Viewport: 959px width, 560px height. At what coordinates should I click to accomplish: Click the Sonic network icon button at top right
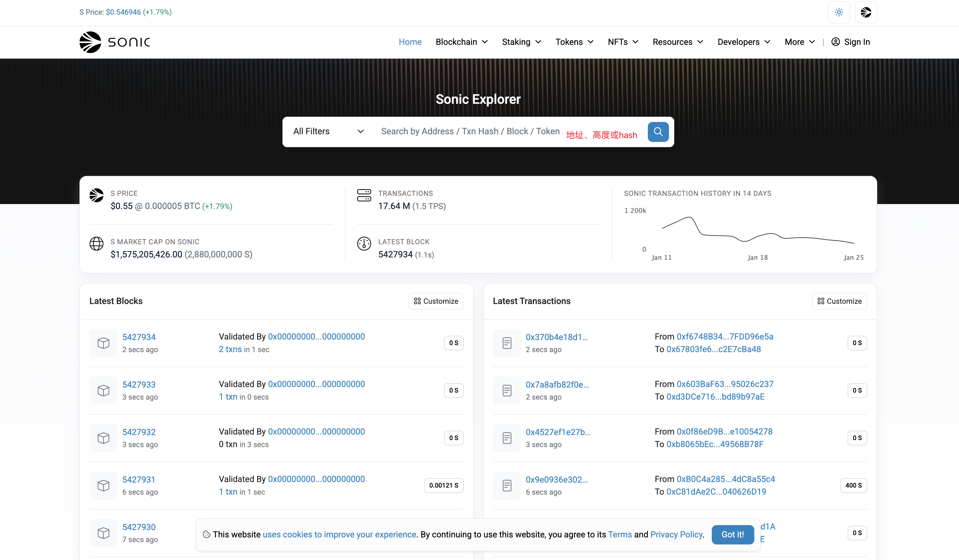pos(866,13)
